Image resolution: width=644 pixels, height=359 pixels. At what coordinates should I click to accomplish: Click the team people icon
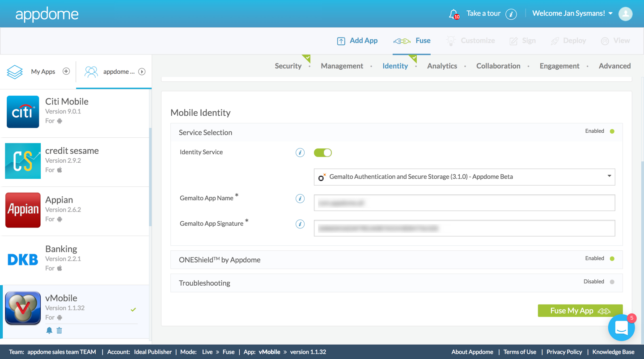click(x=91, y=72)
